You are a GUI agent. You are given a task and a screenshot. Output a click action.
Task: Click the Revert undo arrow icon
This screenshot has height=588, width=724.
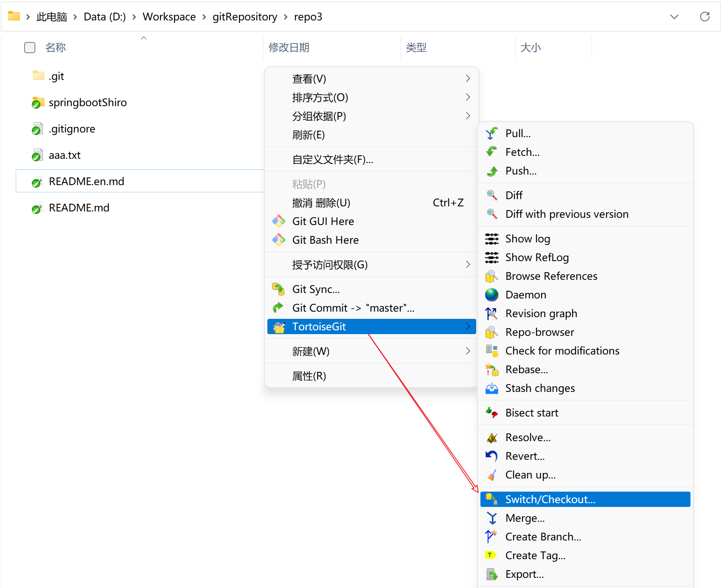coord(491,456)
